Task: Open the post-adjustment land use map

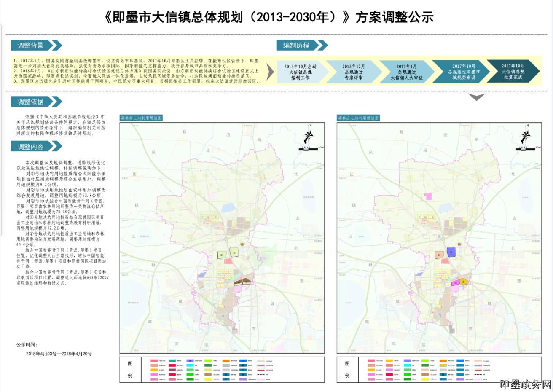Action: [440, 238]
